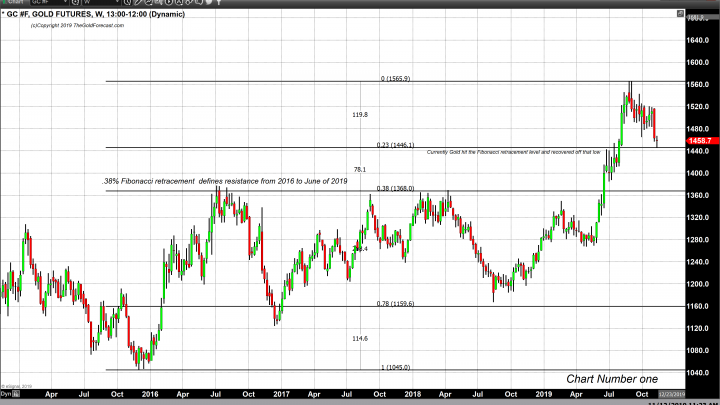
Task: Select the 0.38 (1368.0) Fibonacci level label
Action: coord(395,188)
